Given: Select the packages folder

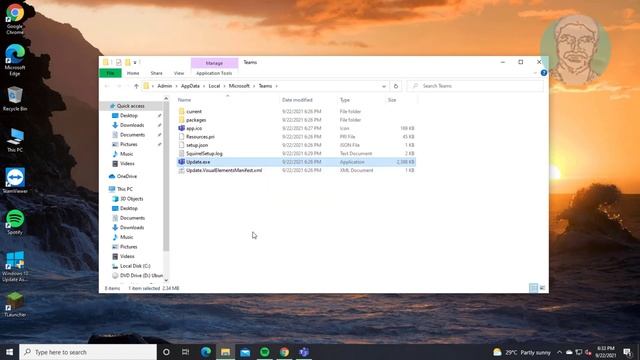Looking at the screenshot, I should tap(196, 120).
